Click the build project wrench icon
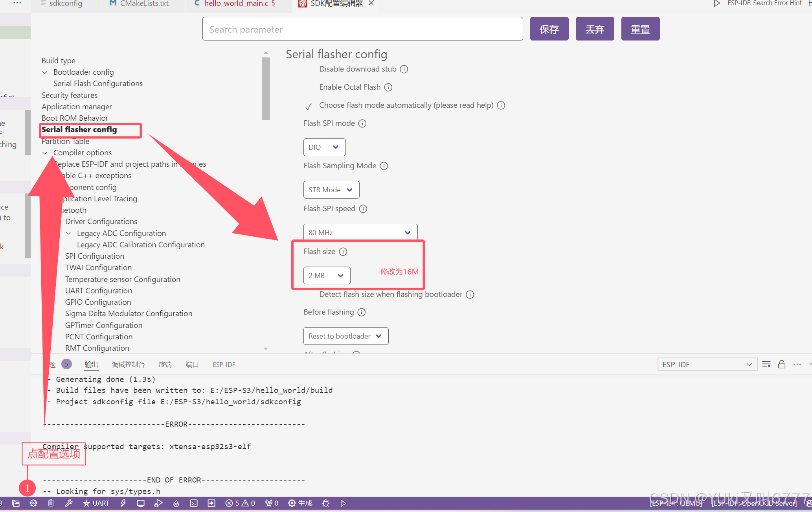This screenshot has width=812, height=512. pyautogui.click(x=68, y=503)
